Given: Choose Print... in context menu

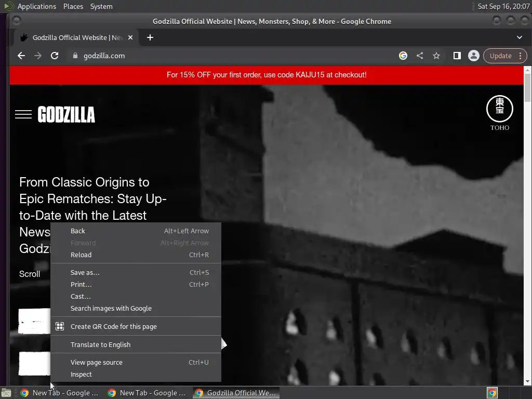Looking at the screenshot, I should pyautogui.click(x=136, y=284).
